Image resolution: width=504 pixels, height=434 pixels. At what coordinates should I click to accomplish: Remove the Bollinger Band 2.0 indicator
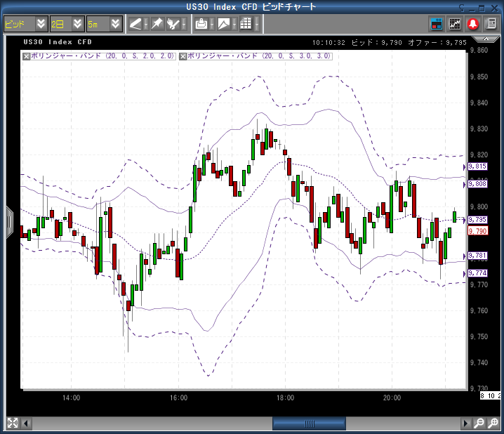pos(27,55)
